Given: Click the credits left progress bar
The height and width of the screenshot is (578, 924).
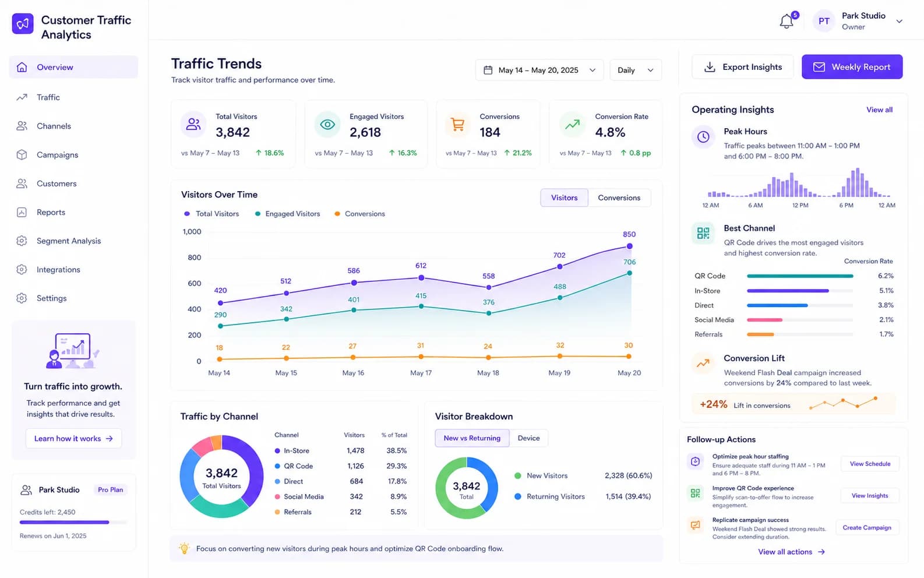Looking at the screenshot, I should point(73,523).
